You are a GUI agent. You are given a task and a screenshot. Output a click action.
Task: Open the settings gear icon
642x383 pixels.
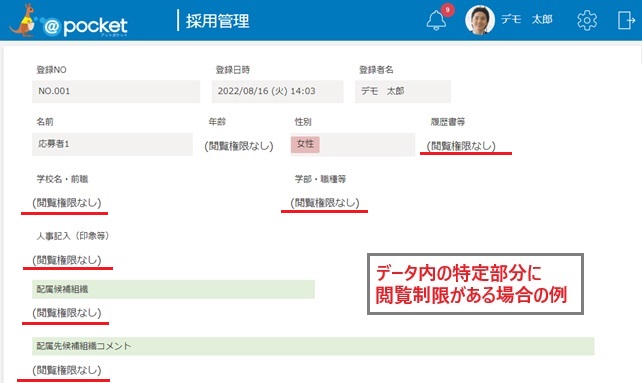point(587,20)
